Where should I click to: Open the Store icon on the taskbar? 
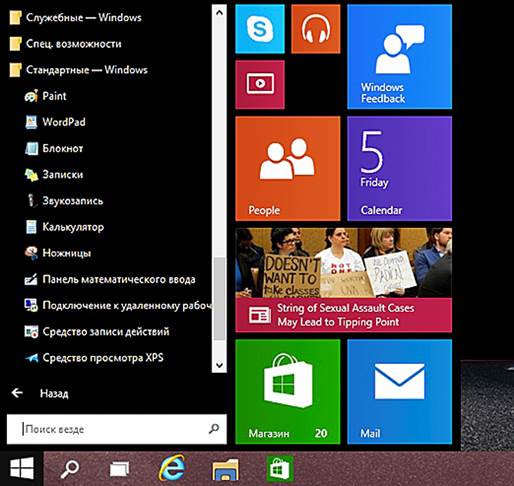click(280, 469)
